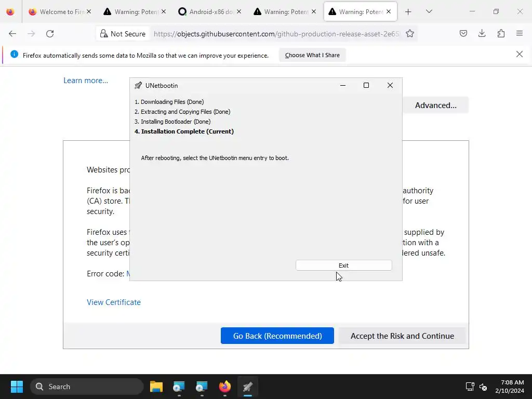Open the clock showing 7:08 AM
The width and height of the screenshot is (532, 399).
(x=510, y=387)
